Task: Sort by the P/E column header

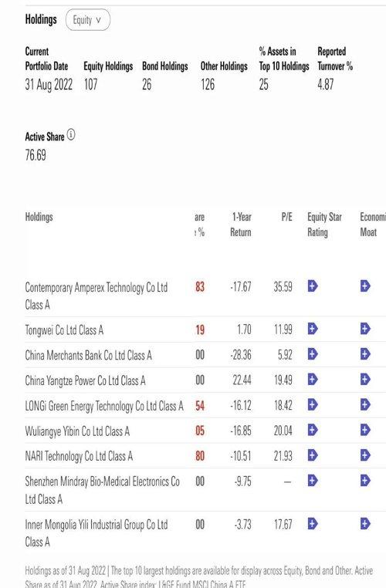Action: click(286, 217)
